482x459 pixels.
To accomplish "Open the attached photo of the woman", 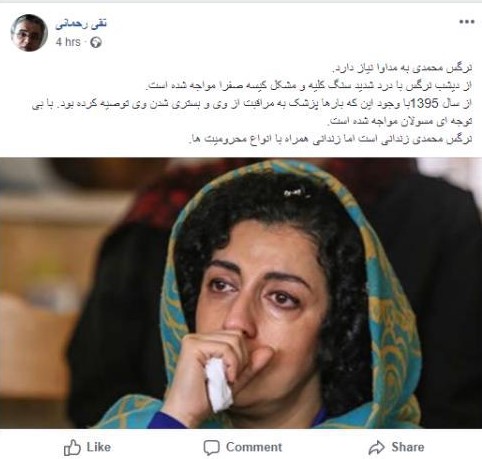I will coord(241,293).
